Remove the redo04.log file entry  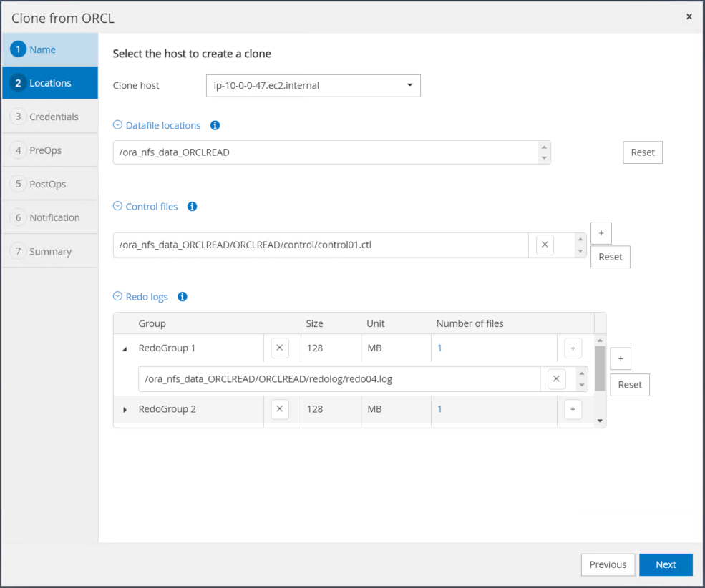556,379
